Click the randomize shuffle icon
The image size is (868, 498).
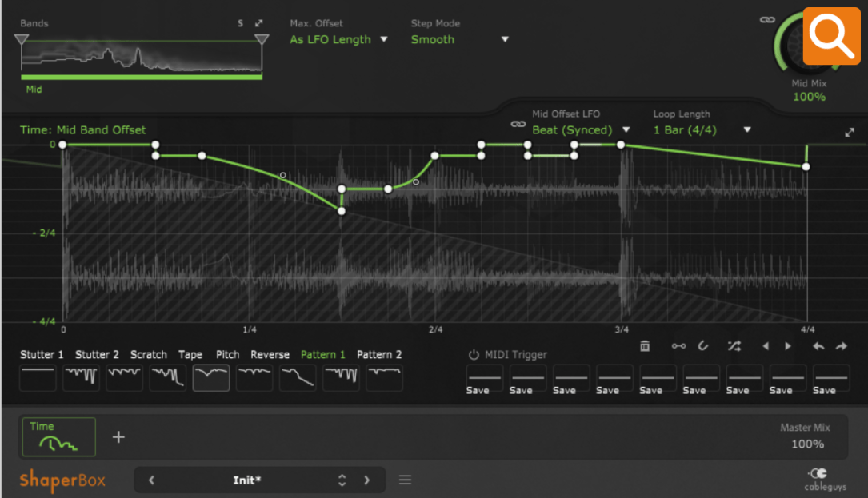click(x=734, y=346)
